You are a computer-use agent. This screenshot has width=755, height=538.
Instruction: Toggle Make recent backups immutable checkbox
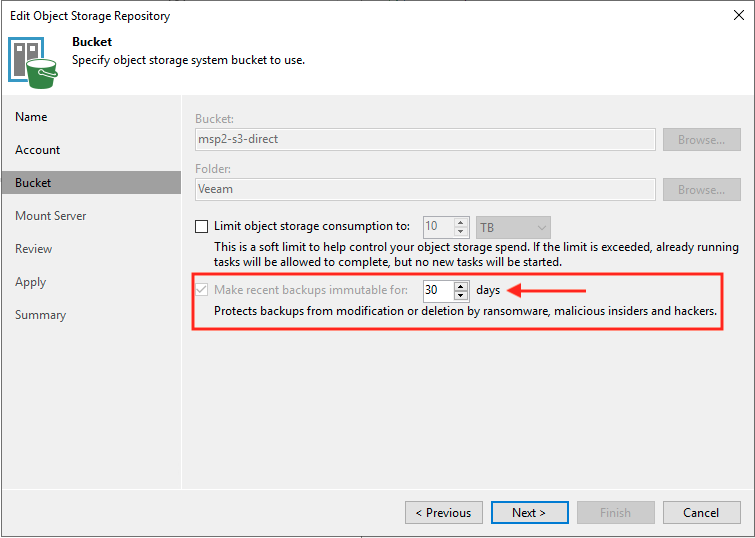click(201, 290)
